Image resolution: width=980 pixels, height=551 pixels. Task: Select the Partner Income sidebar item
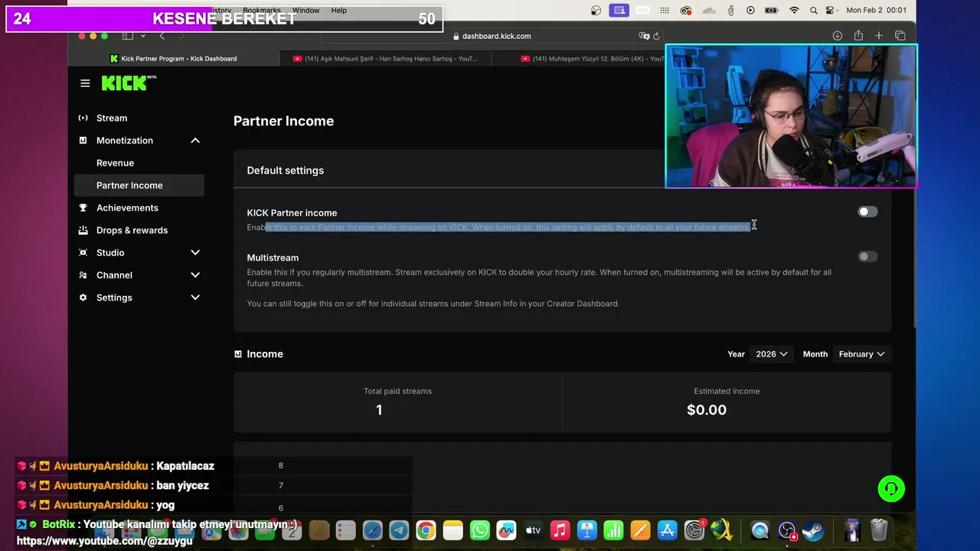click(139, 185)
